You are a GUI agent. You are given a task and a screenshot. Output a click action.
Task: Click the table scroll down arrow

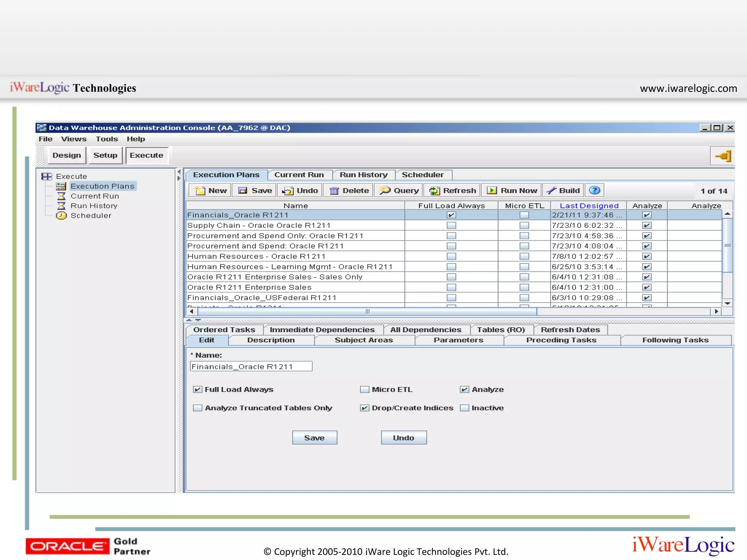tap(727, 303)
